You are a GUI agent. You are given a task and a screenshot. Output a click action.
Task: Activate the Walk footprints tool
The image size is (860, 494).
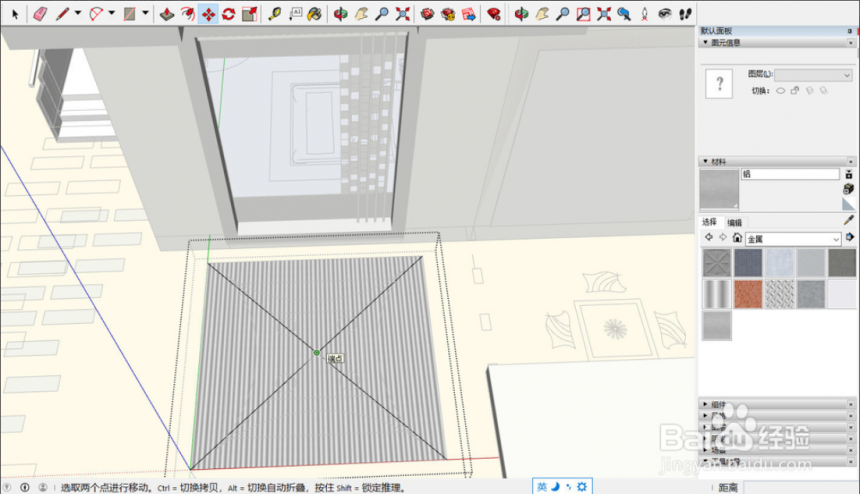tap(685, 14)
